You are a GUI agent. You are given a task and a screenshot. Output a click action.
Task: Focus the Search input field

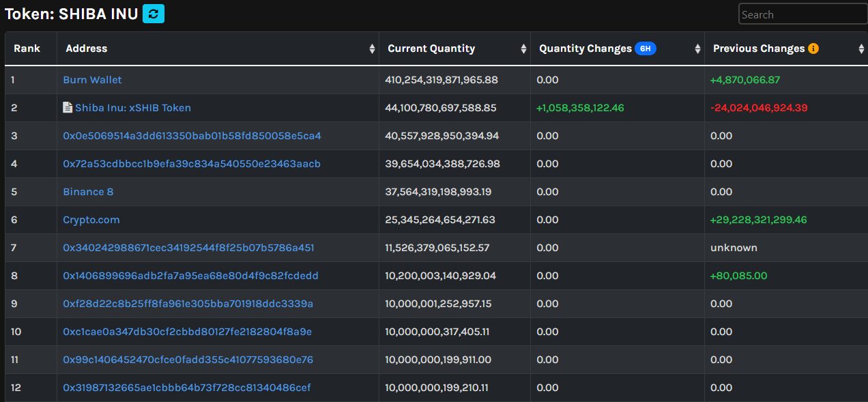click(x=802, y=14)
